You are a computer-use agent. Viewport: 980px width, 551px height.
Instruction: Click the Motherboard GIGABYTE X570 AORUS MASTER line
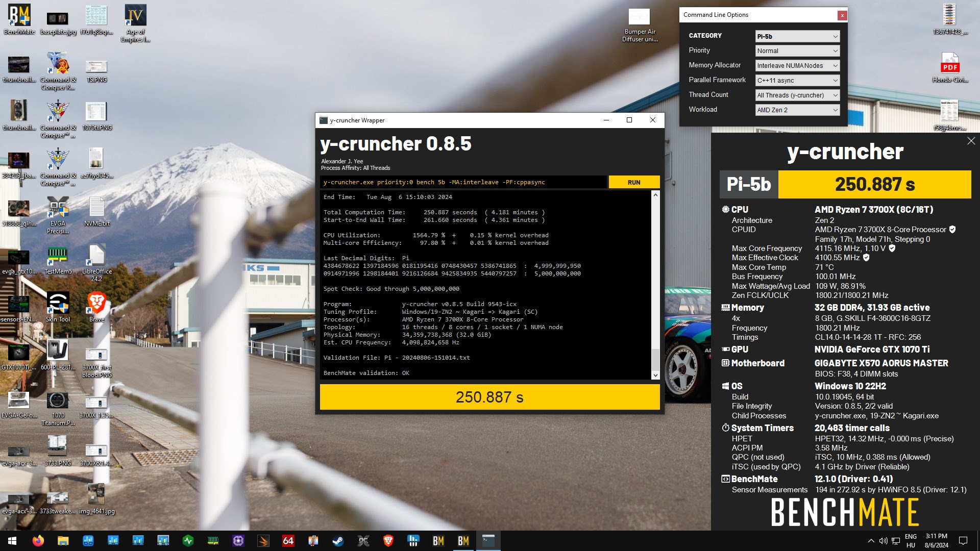881,363
